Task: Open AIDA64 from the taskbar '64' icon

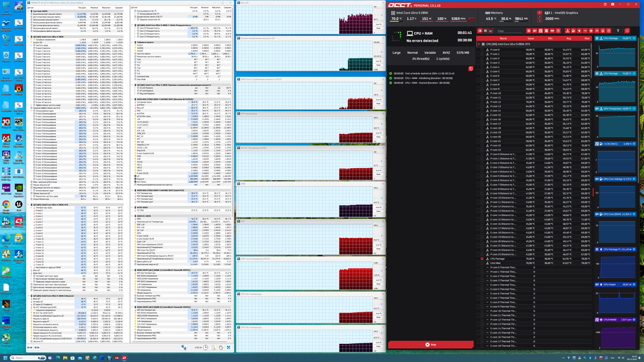Action: [x=117, y=358]
